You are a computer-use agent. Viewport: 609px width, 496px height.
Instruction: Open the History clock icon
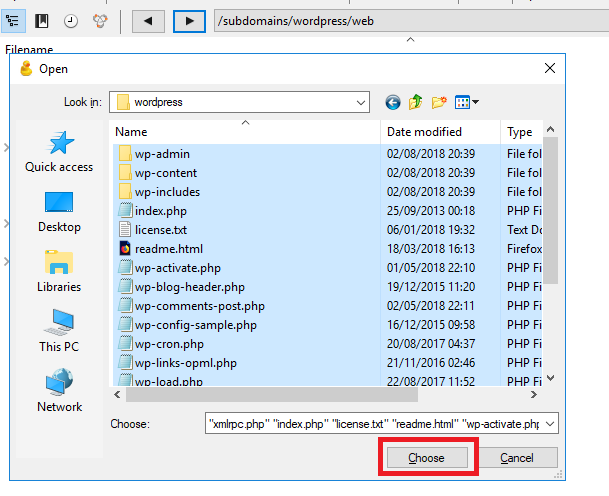coord(71,21)
